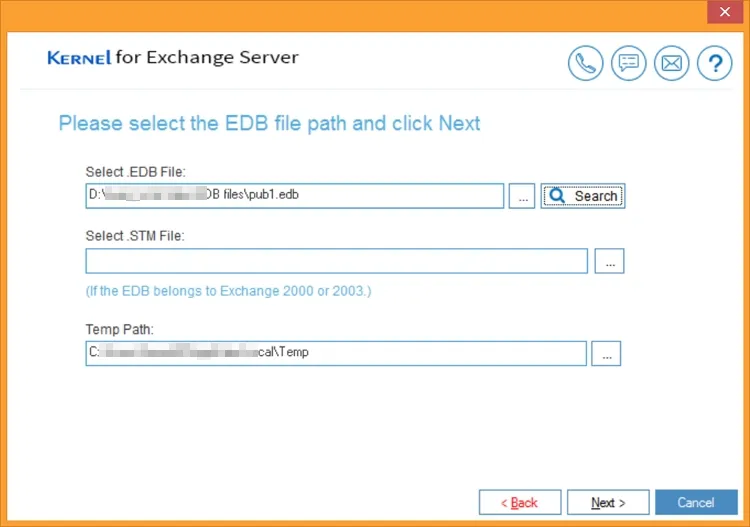Proceed with the Next button
750x527 pixels.
(608, 502)
